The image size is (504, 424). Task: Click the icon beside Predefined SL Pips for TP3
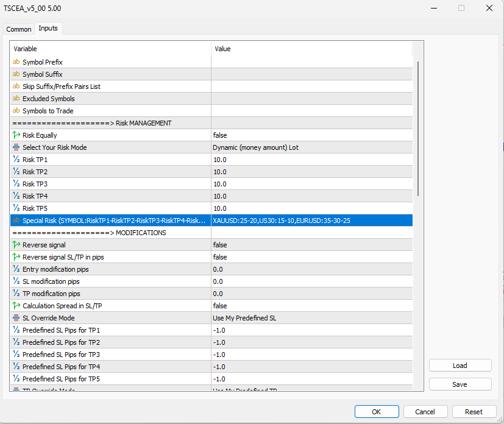click(16, 355)
